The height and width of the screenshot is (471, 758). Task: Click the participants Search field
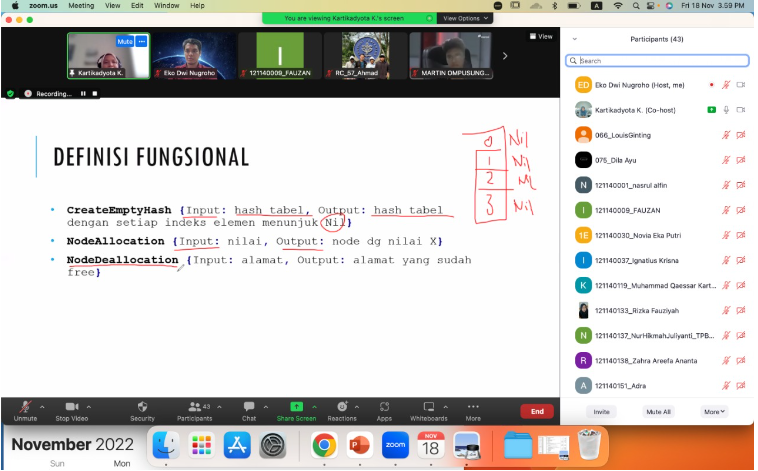click(x=658, y=60)
